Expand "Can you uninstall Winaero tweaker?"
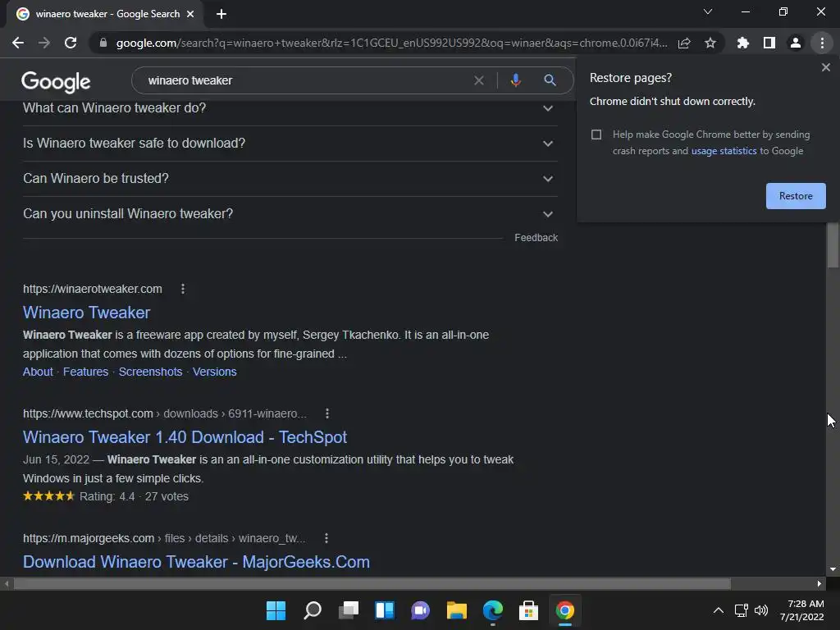Viewport: 840px width, 630px height. click(290, 214)
